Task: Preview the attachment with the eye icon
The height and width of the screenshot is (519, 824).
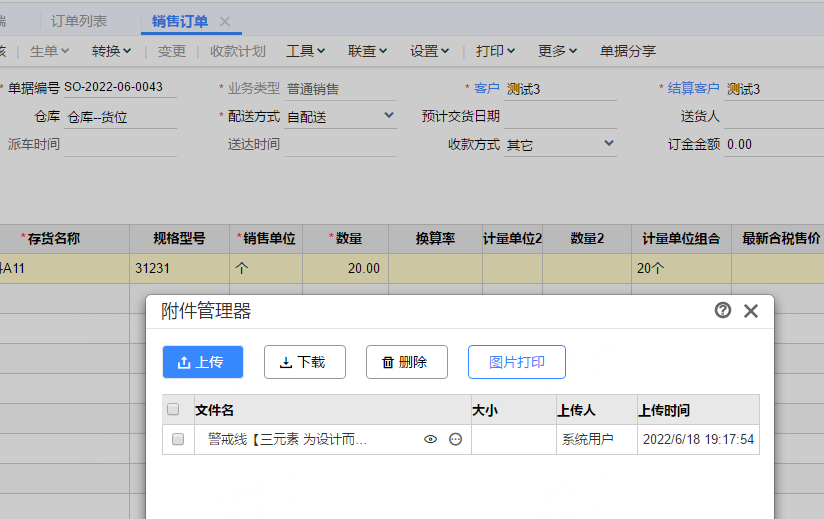Action: (x=430, y=439)
